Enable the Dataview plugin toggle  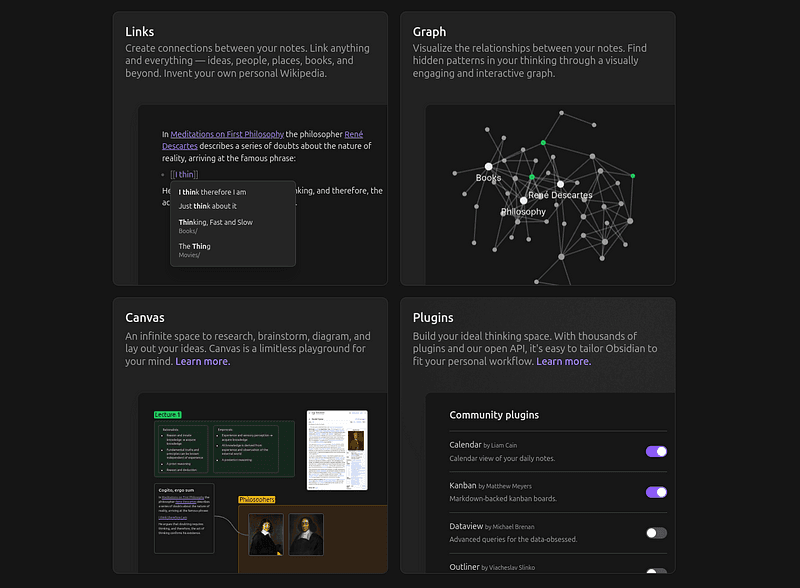click(656, 533)
